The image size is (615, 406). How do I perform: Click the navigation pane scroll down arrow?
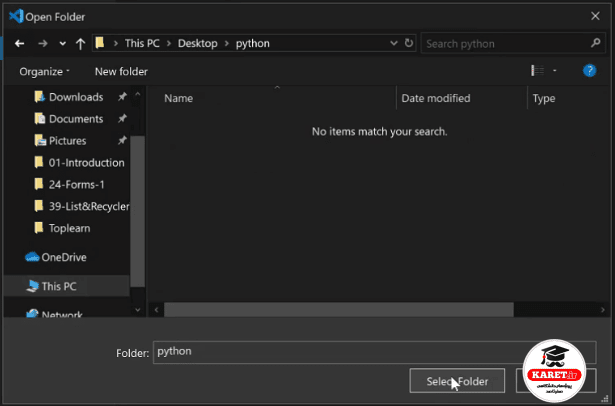(x=138, y=310)
